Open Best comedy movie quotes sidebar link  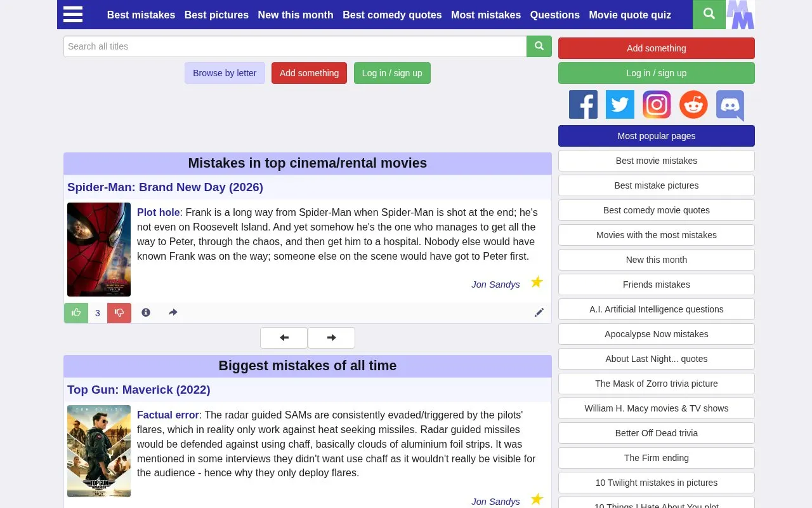tap(657, 210)
